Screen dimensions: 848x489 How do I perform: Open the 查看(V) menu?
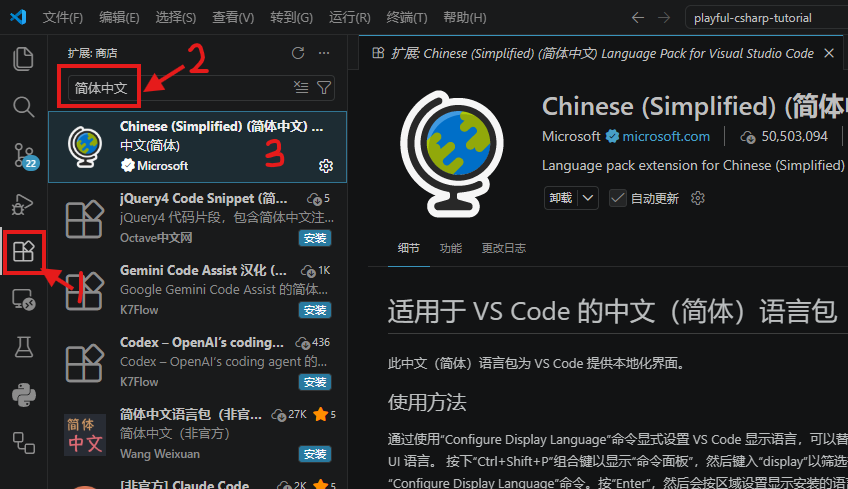(233, 18)
